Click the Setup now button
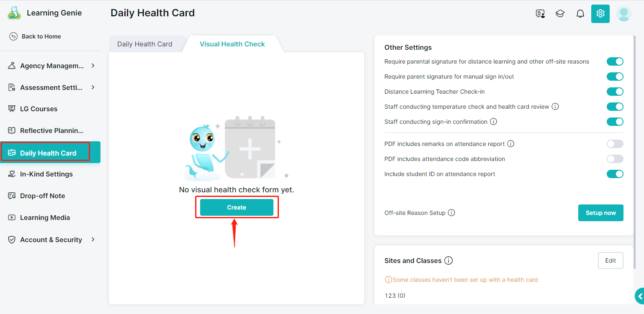This screenshot has height=314, width=644. click(600, 213)
